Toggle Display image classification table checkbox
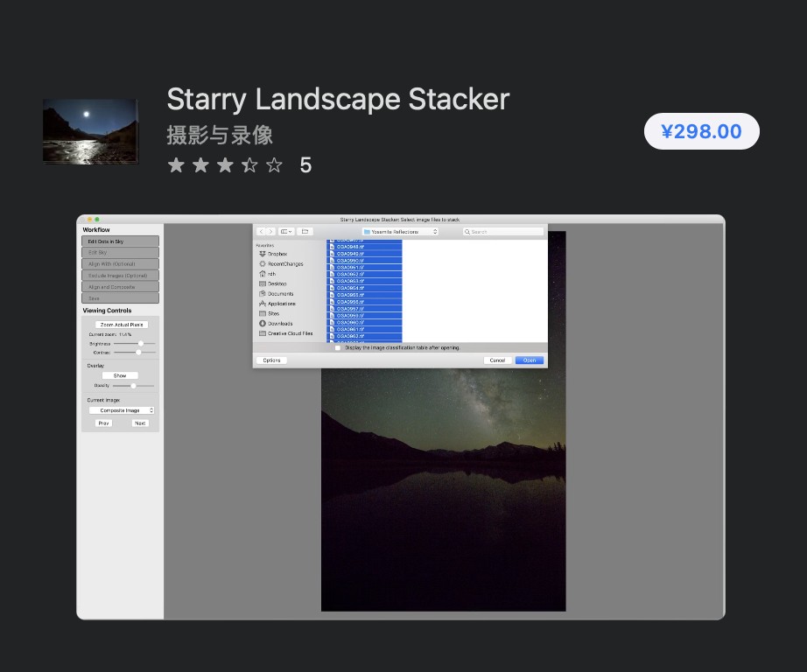The height and width of the screenshot is (672, 807). point(338,348)
